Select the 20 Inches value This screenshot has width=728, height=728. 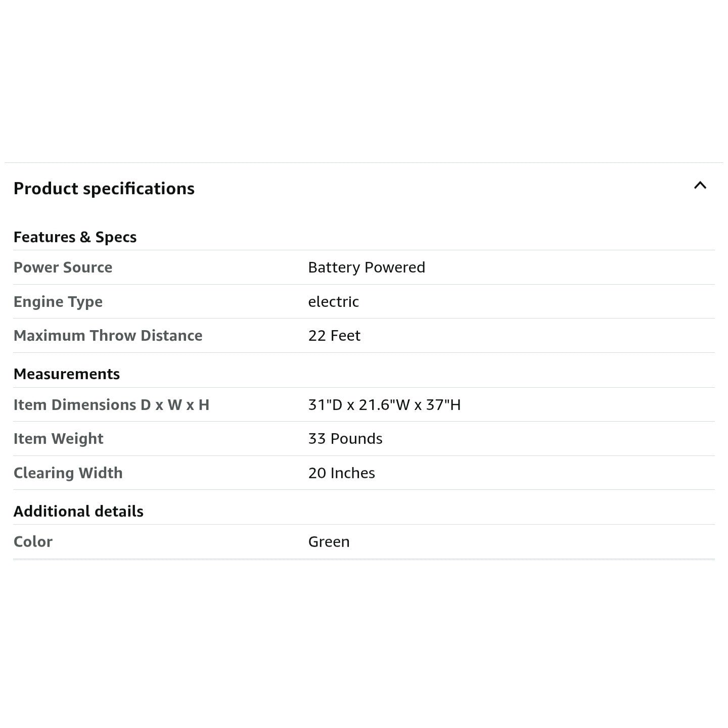pos(341,473)
